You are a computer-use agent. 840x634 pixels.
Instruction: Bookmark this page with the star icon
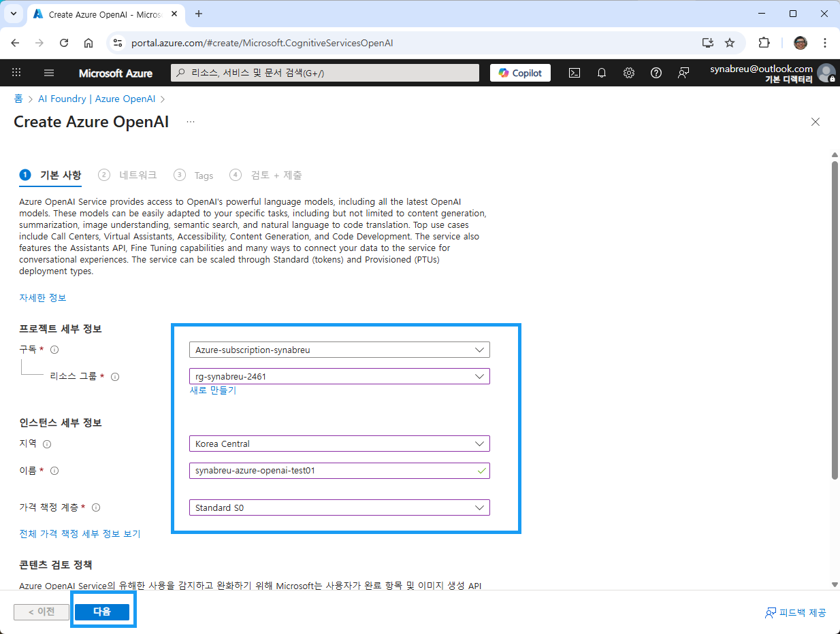[x=730, y=43]
